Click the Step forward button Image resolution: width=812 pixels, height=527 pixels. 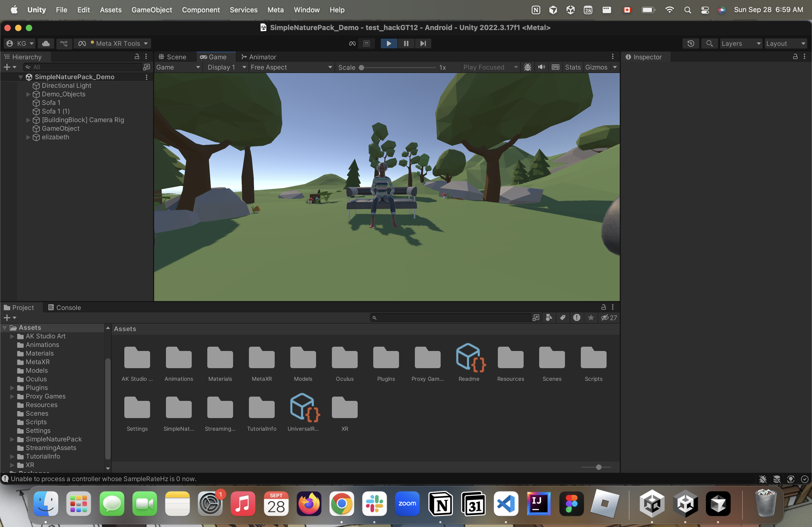(423, 43)
